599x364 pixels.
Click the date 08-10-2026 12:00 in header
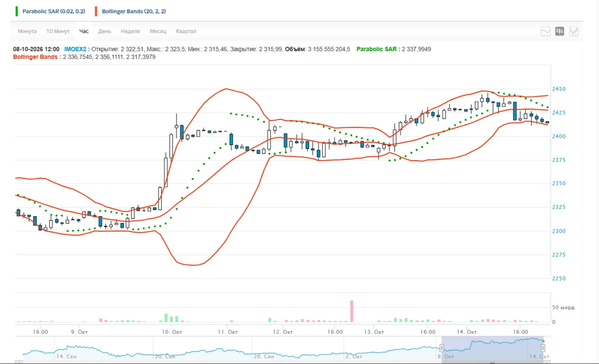(36, 49)
